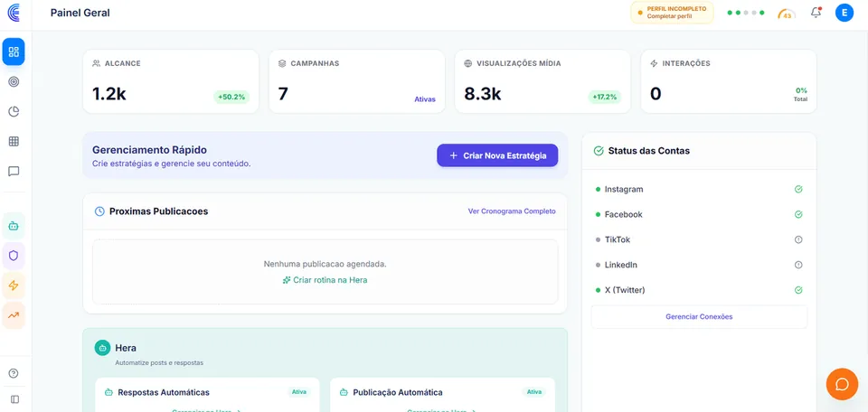Click the Hera robot avatar icon

point(102,348)
